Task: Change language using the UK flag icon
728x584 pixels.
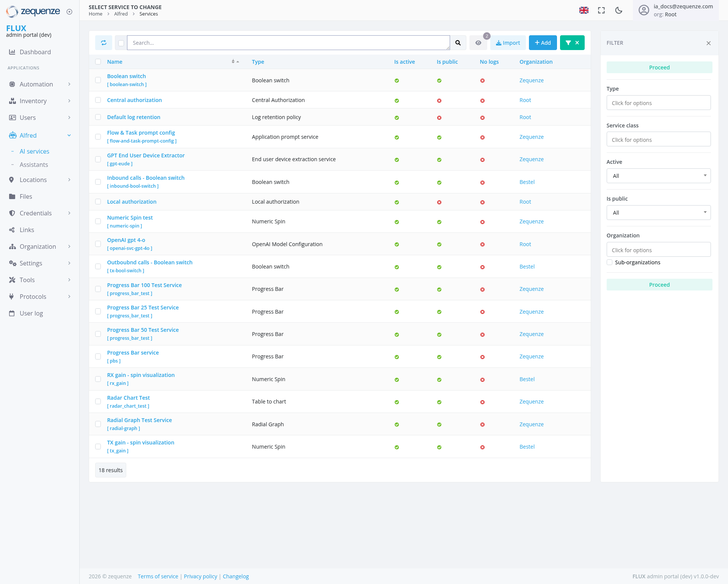Action: pyautogui.click(x=584, y=10)
